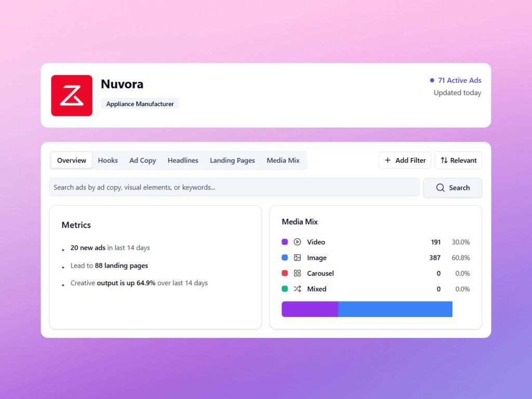Click the blue Image segment of bar
Image resolution: width=532 pixels, height=399 pixels.
pyautogui.click(x=395, y=309)
